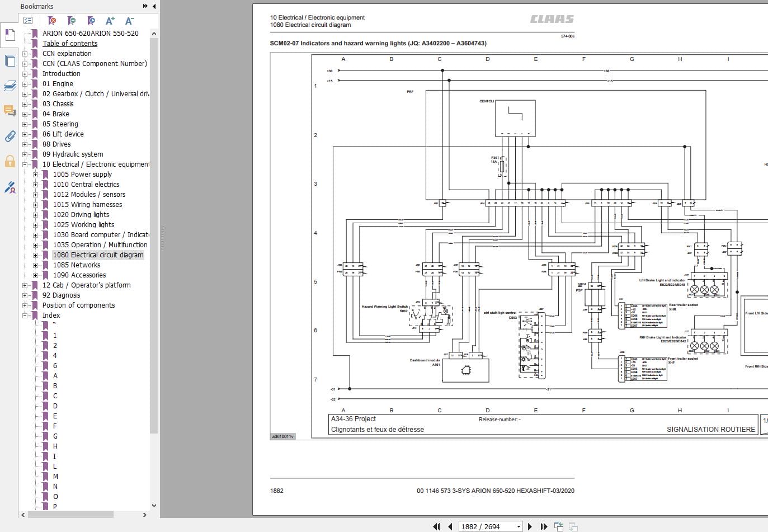Click the bookmarks scroll-right arrow
This screenshot has width=768, height=532.
(145, 515)
